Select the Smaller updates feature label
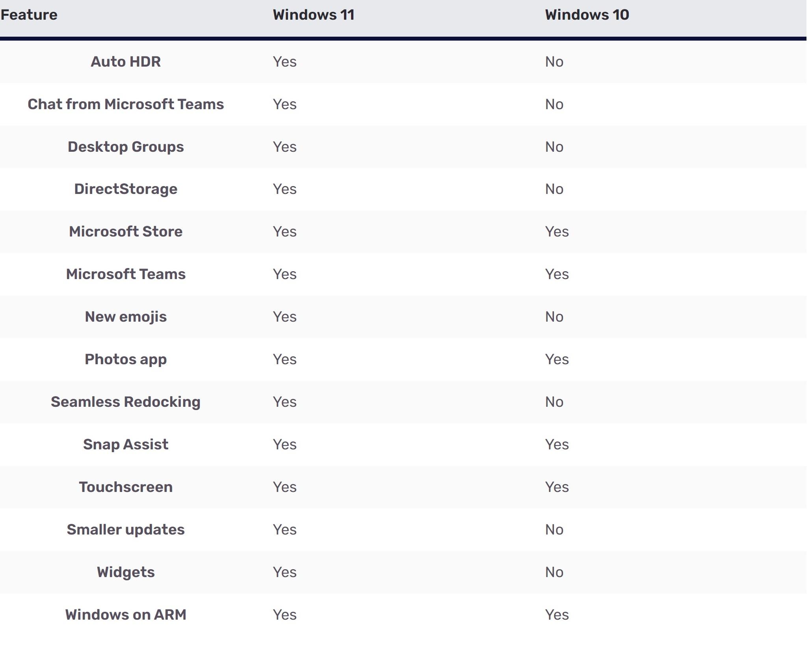 [126, 530]
